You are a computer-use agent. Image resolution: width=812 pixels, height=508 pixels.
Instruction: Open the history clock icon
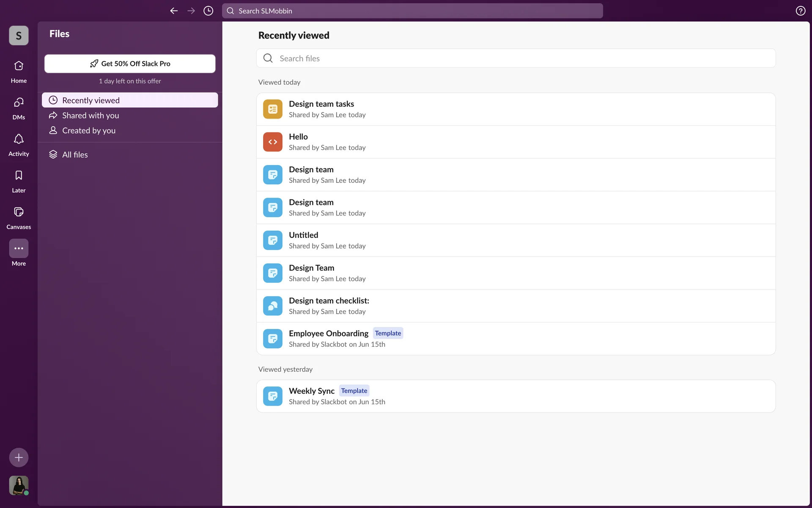(x=208, y=11)
